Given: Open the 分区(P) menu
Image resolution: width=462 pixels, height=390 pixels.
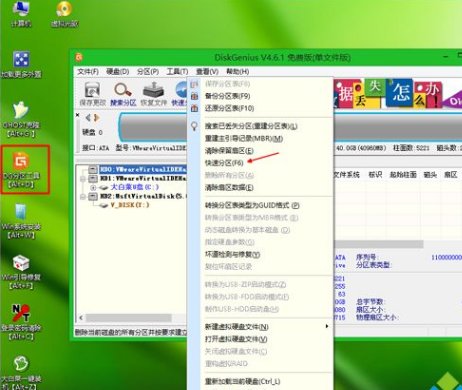Looking at the screenshot, I should [x=148, y=72].
